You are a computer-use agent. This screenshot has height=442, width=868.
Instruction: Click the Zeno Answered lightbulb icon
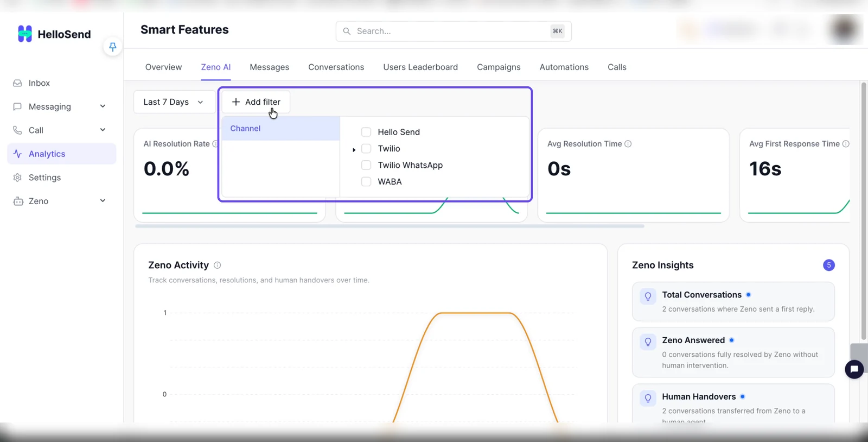tap(648, 342)
